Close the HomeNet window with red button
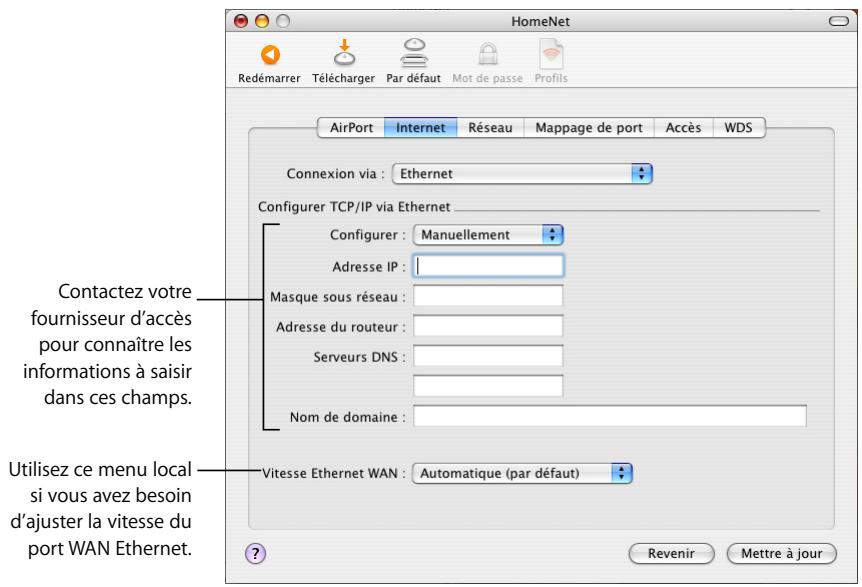 [x=241, y=21]
